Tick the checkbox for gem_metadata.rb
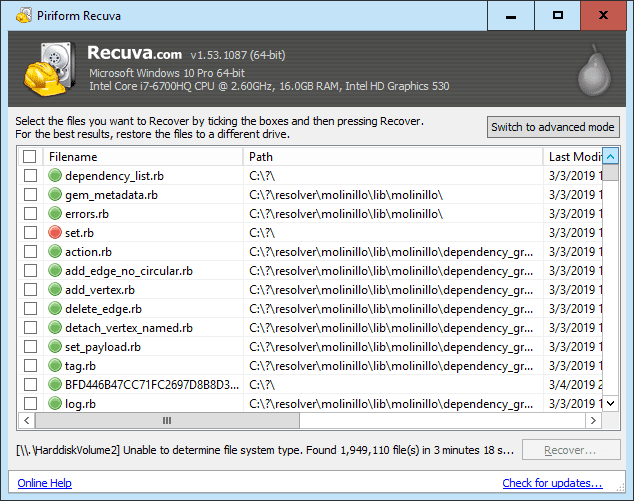 click(x=30, y=195)
